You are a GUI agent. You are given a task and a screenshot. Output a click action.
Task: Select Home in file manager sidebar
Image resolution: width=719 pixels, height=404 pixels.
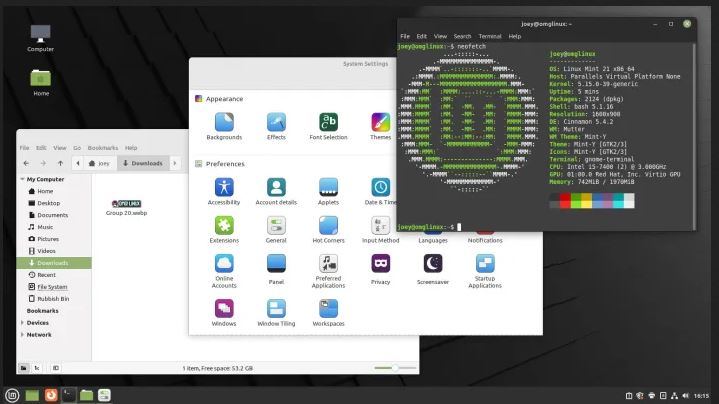[54, 191]
